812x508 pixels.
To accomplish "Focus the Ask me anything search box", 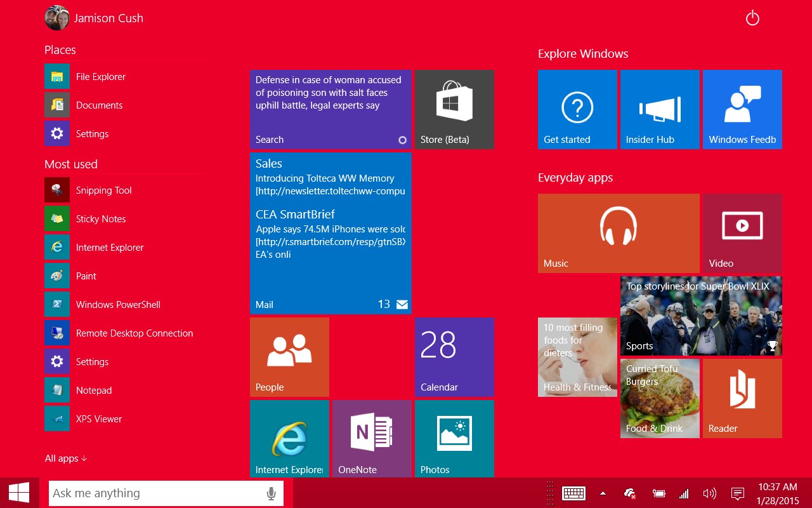I will [166, 493].
